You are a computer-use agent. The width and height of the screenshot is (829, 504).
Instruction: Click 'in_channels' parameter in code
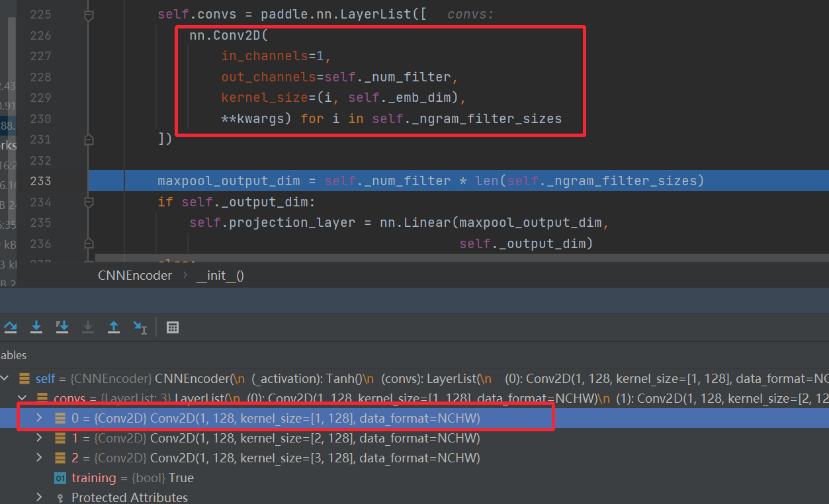click(x=265, y=56)
